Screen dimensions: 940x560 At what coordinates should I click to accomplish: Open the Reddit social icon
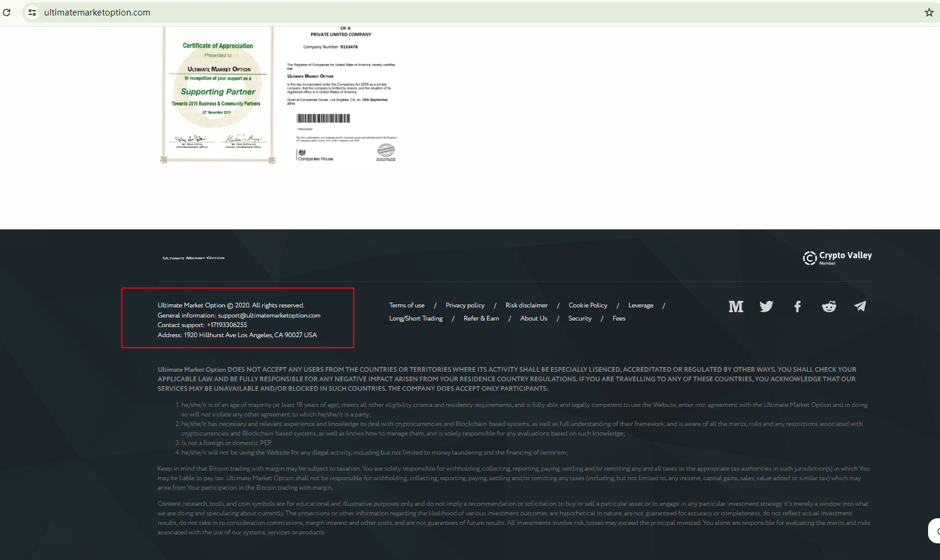pyautogui.click(x=829, y=306)
